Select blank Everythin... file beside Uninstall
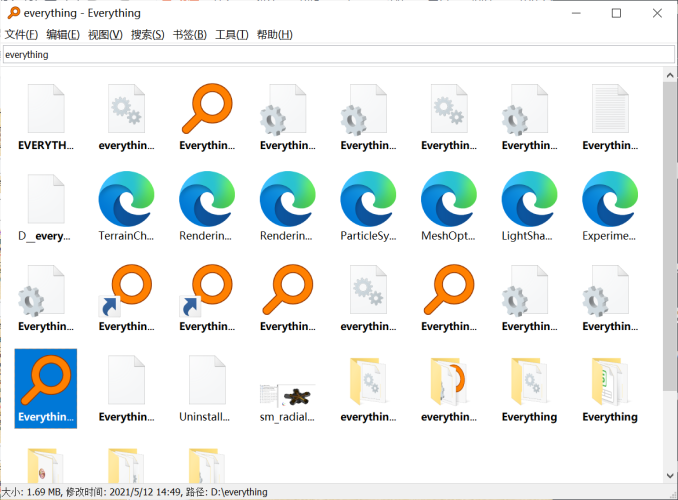678x500 pixels. coord(126,388)
